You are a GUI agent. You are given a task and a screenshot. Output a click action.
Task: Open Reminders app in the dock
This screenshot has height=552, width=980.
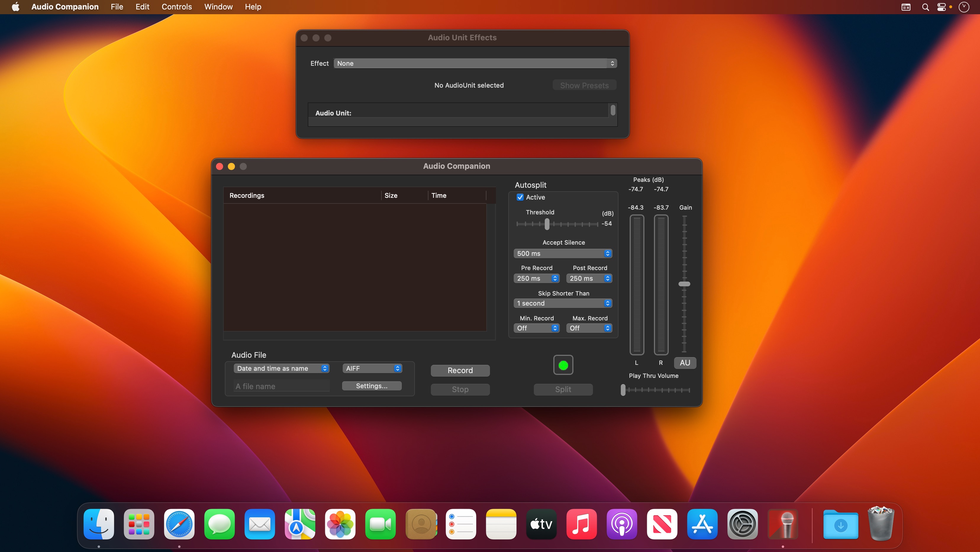[461, 524]
